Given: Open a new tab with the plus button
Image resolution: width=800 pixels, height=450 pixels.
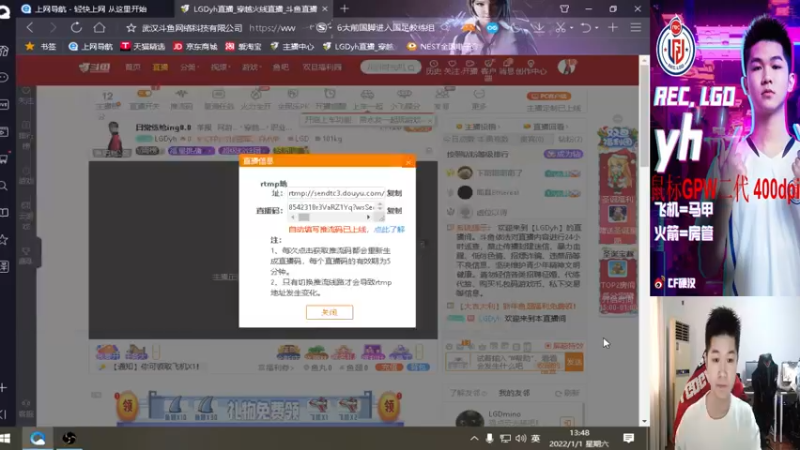Looking at the screenshot, I should pos(344,9).
